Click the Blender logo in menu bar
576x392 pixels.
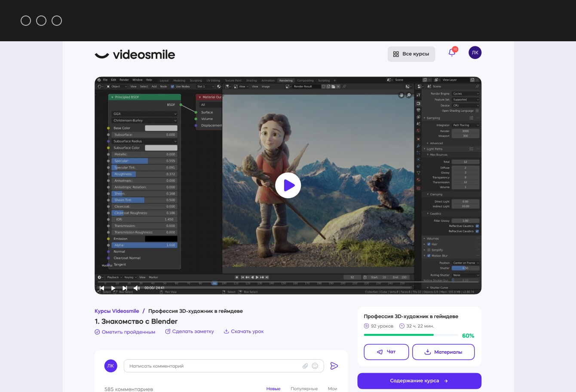coord(99,80)
